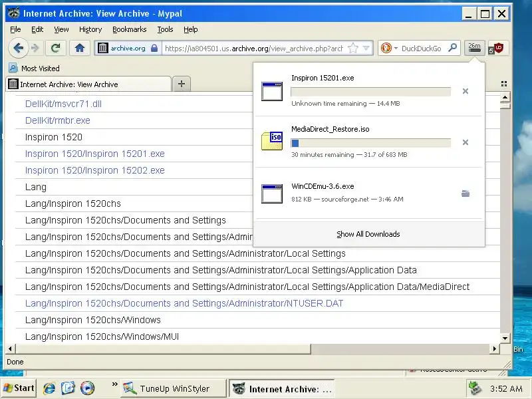
Task: Click Show All Downloads
Action: 368,234
